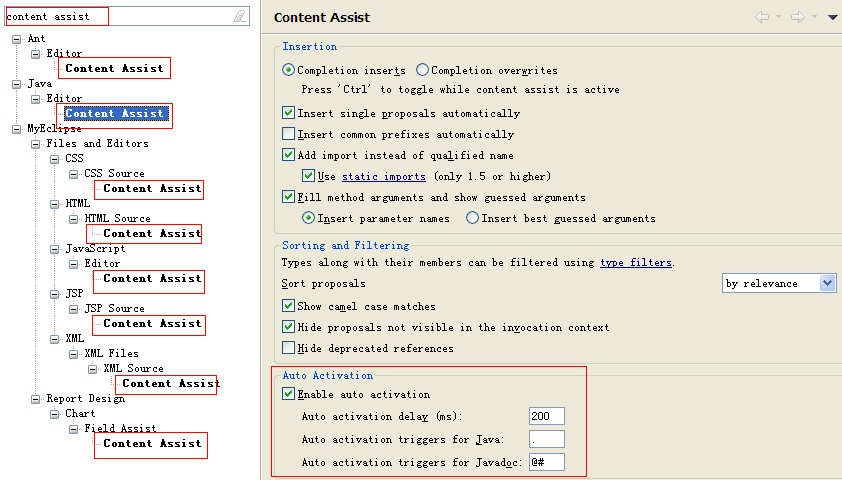Click the auto activation delay field
This screenshot has width=842, height=480.
(547, 416)
